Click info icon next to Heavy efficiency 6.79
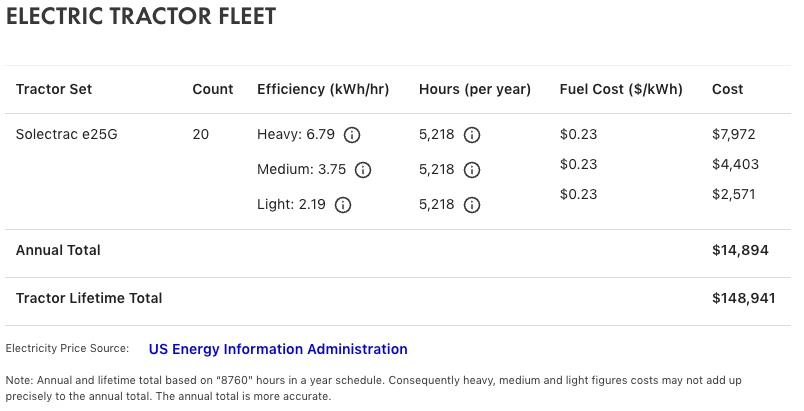This screenshot has width=804, height=411. pos(352,134)
